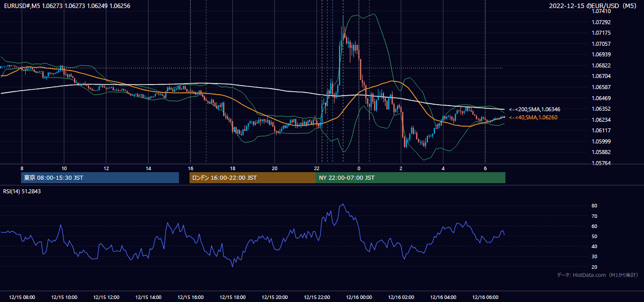The image size is (644, 302).
Task: Click the 12/15 12:00 date label
Action: (x=106, y=297)
